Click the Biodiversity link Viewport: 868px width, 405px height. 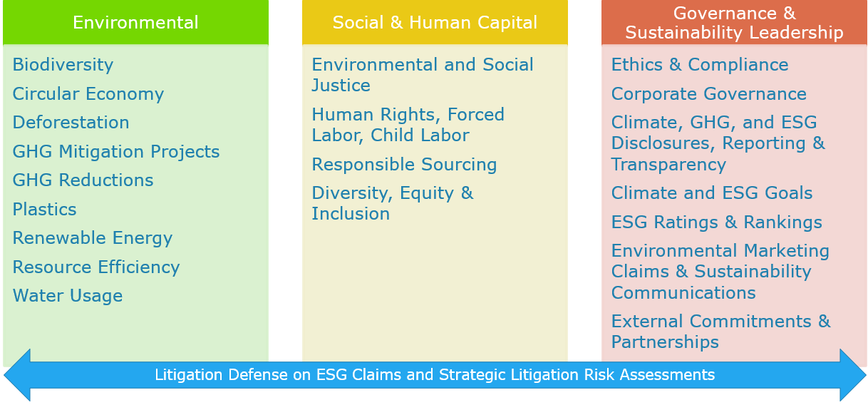63,65
